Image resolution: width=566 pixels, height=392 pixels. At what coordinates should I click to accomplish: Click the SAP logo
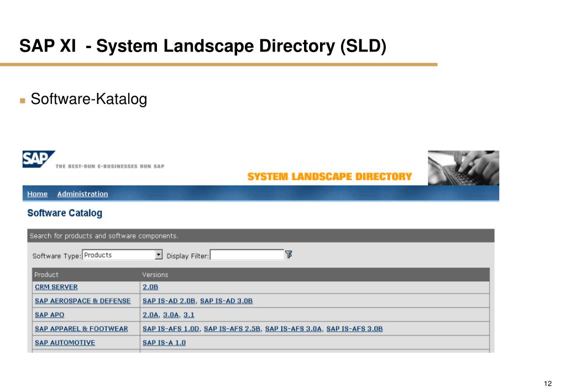39,159
